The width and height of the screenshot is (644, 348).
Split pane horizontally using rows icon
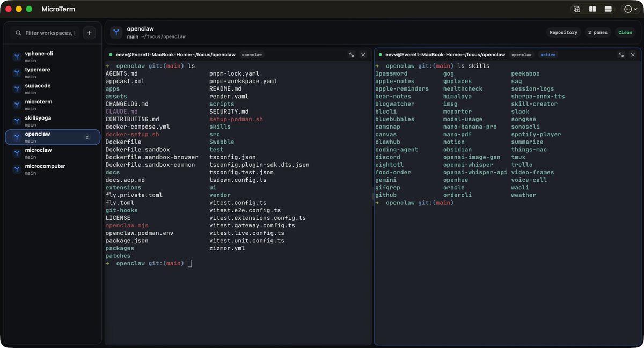coord(608,9)
